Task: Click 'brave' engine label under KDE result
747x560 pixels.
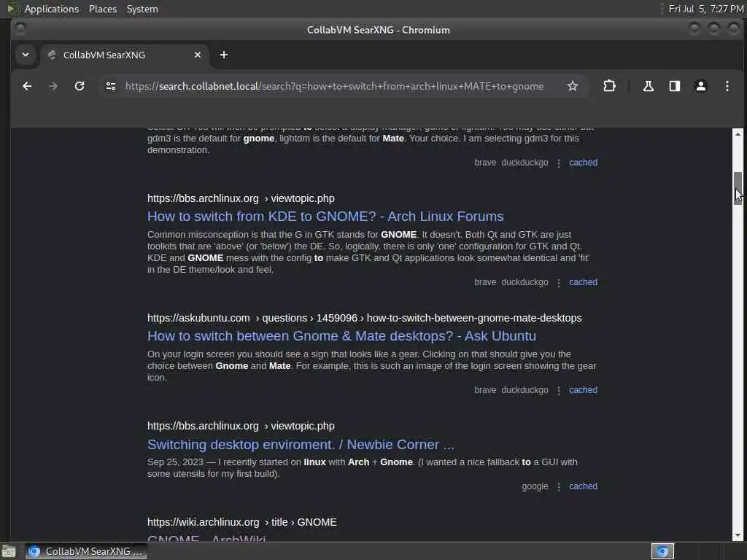Action: click(x=485, y=282)
